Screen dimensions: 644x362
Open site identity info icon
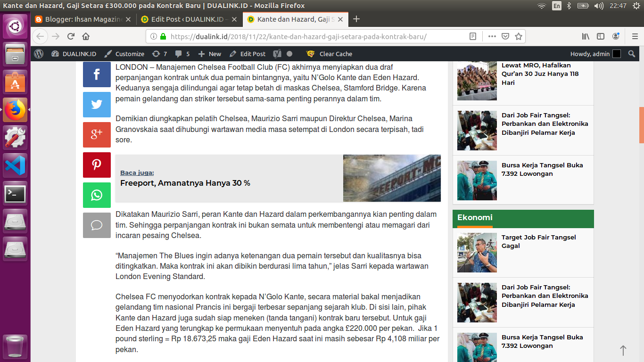pyautogui.click(x=153, y=36)
